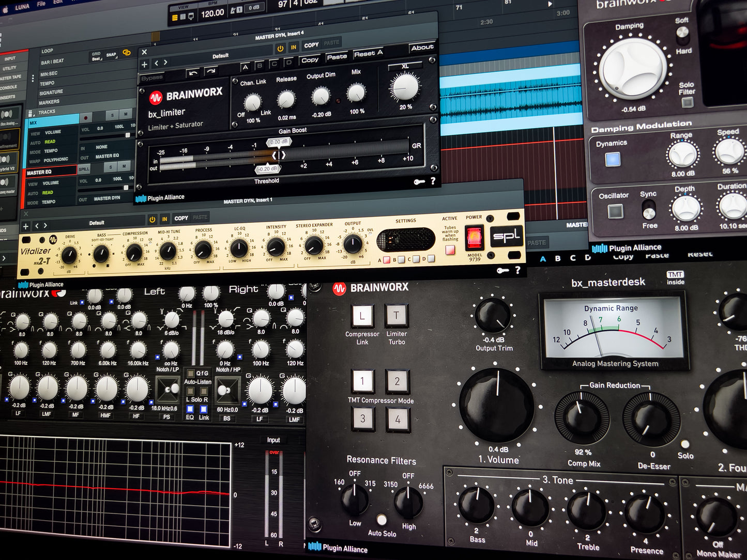Viewport: 747px width, 560px height.
Task: Click the SPILL button on MASTER EQ track
Action: point(84,169)
